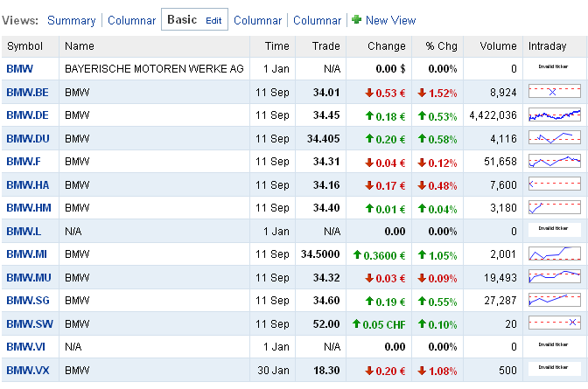Open the BMW.MI intraday chart thumbnail
Image resolution: width=588 pixels, height=389 pixels.
554,254
